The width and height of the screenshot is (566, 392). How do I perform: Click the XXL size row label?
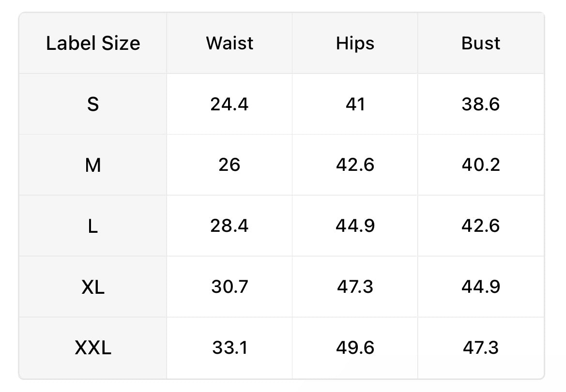pos(93,348)
